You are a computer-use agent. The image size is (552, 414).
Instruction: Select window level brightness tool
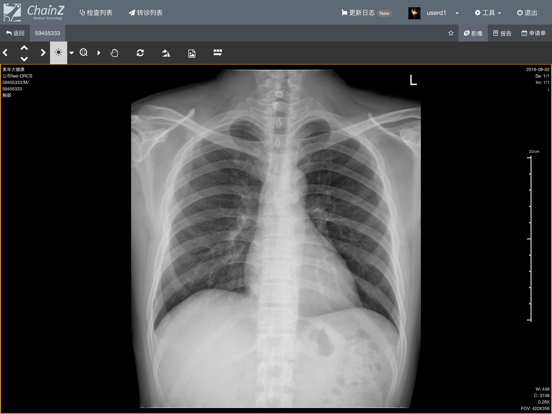click(x=58, y=53)
